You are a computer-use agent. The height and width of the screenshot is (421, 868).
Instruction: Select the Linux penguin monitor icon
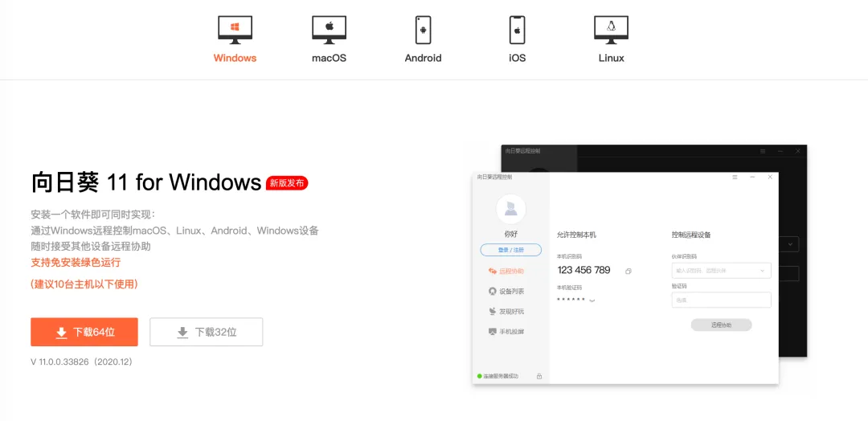click(x=611, y=30)
